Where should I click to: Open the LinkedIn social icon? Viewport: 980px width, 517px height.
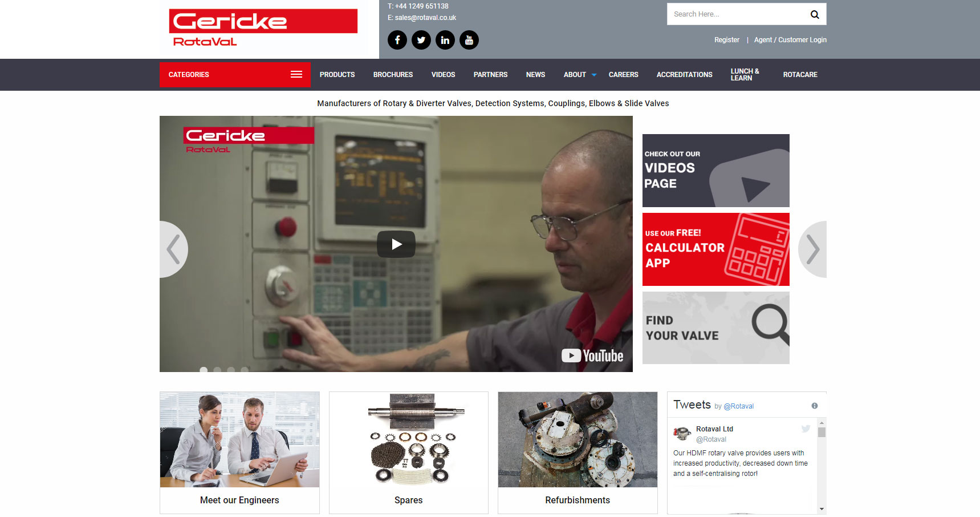click(445, 40)
